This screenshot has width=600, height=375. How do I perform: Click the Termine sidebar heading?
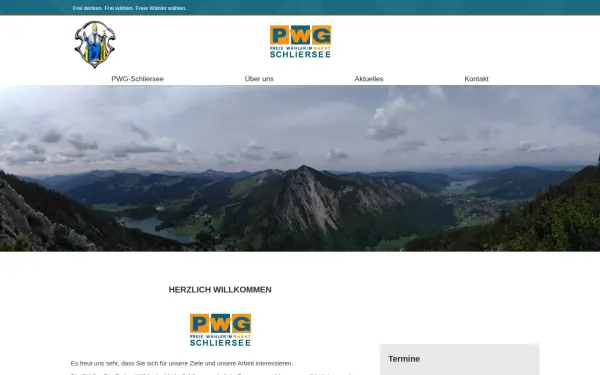pyautogui.click(x=404, y=359)
